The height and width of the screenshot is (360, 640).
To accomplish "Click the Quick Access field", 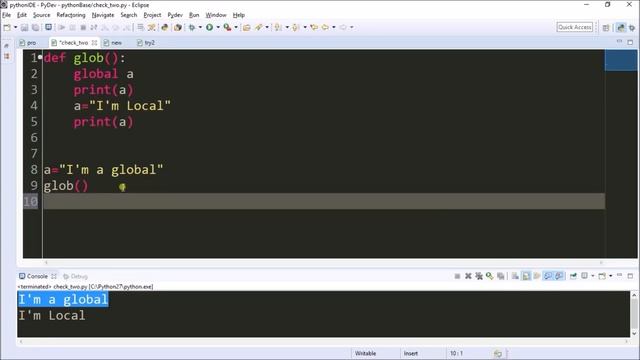I will tap(575, 27).
